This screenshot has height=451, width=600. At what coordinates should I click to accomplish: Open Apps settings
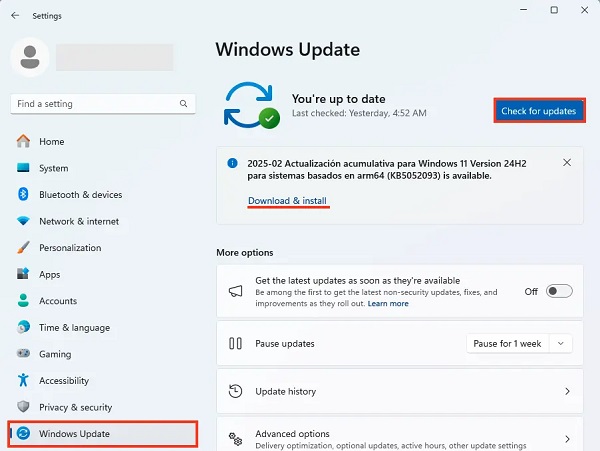click(x=103, y=274)
